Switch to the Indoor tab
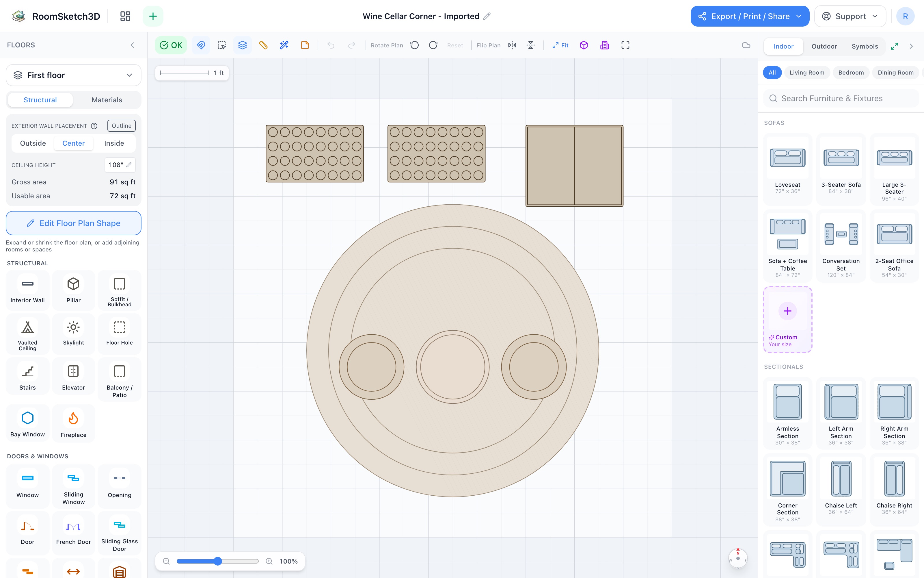Image resolution: width=924 pixels, height=578 pixels. pyautogui.click(x=783, y=46)
